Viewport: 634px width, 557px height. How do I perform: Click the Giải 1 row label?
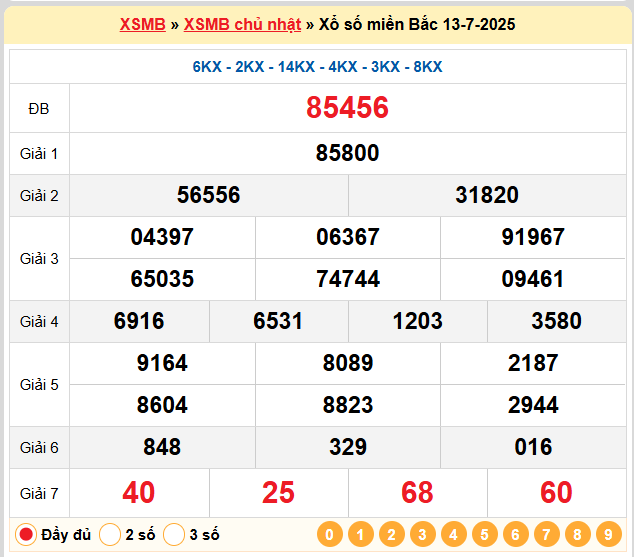[x=39, y=154]
